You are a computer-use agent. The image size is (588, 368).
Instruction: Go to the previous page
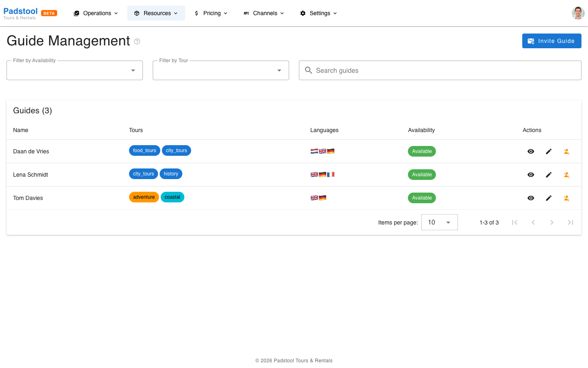(533, 222)
